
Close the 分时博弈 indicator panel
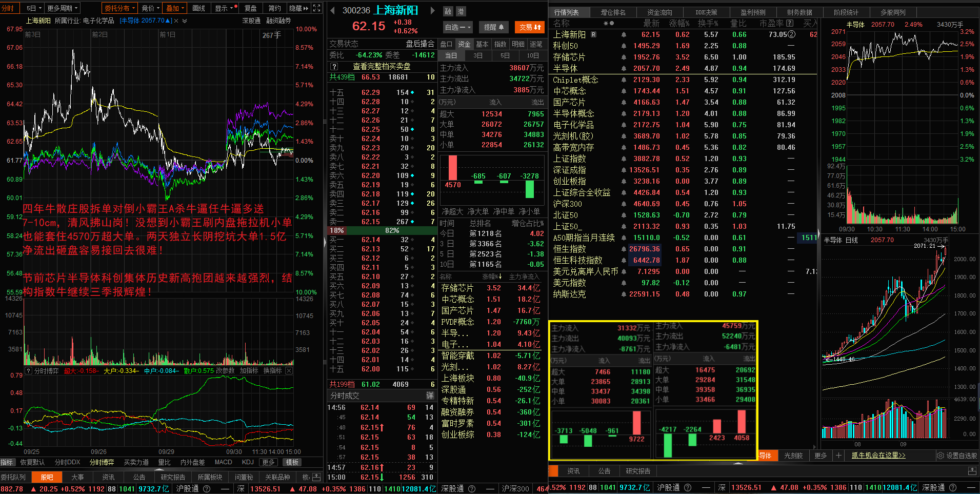(x=289, y=370)
